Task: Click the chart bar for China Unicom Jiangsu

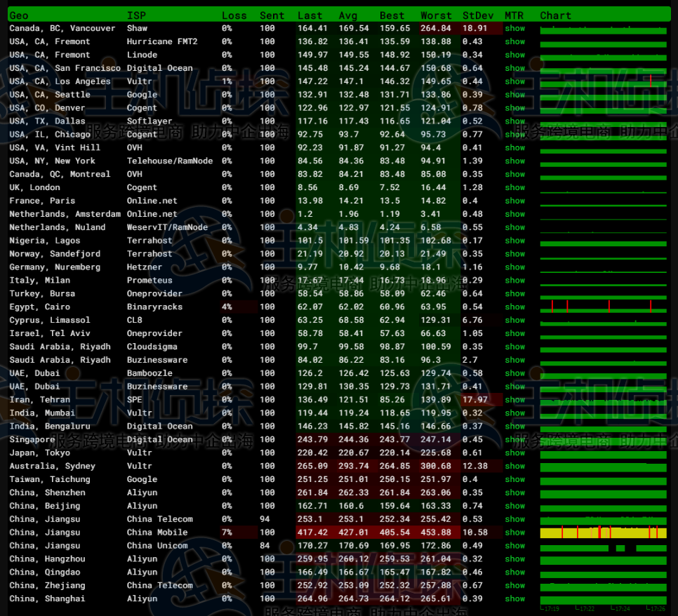Action: pyautogui.click(x=603, y=547)
